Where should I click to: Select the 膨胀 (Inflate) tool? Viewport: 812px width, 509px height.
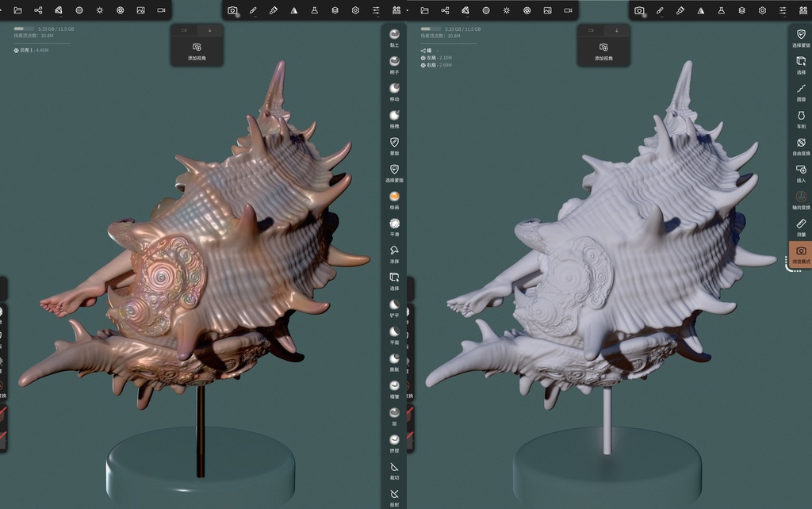click(x=394, y=358)
